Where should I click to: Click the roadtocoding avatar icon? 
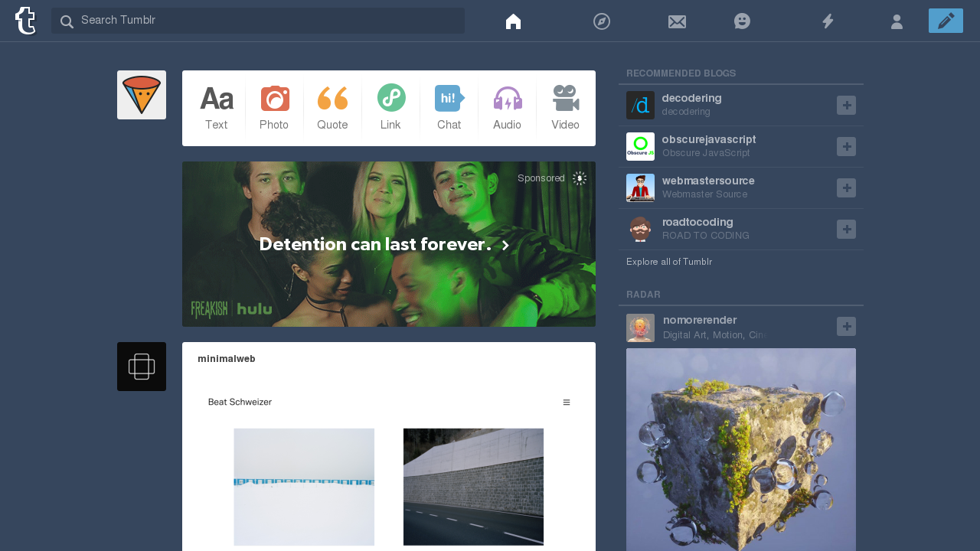(x=640, y=229)
